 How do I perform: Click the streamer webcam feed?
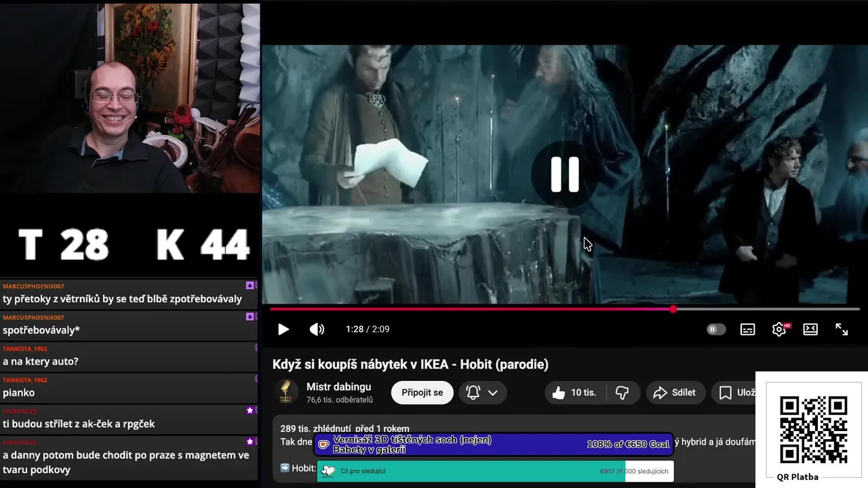pyautogui.click(x=130, y=98)
